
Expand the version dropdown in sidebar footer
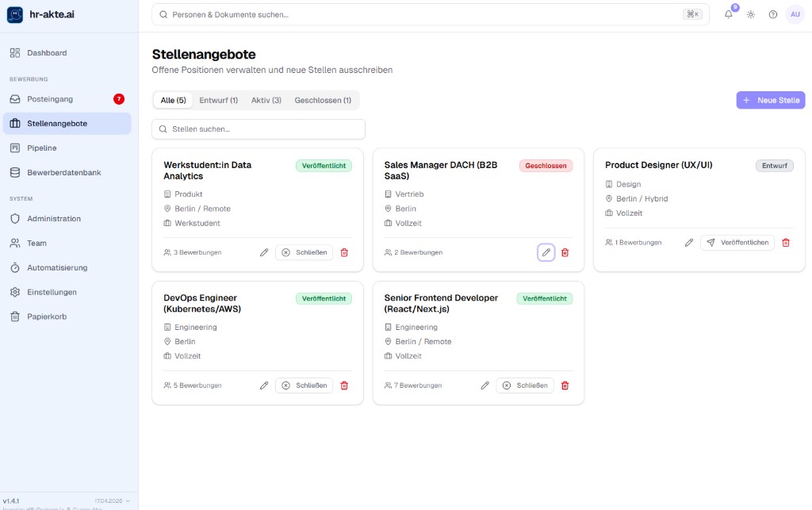(x=128, y=500)
